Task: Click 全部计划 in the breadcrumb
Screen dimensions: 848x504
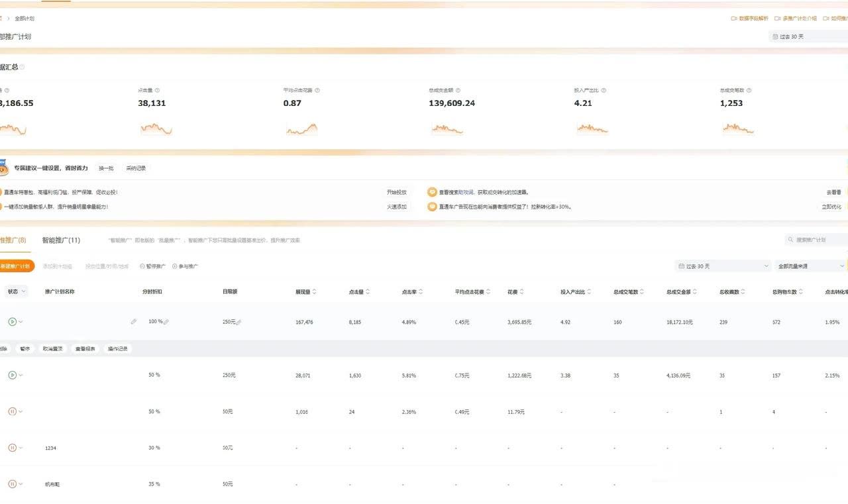Action: (x=25, y=19)
